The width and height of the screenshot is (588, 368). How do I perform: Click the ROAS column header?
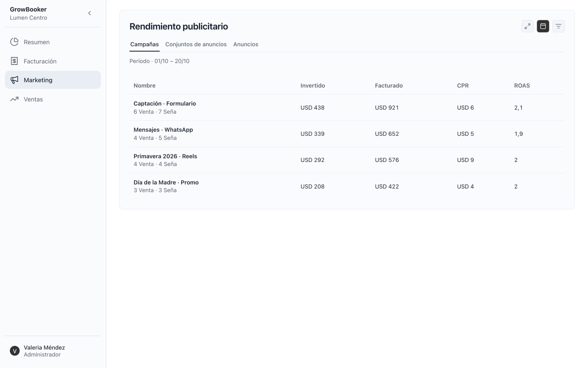point(522,85)
